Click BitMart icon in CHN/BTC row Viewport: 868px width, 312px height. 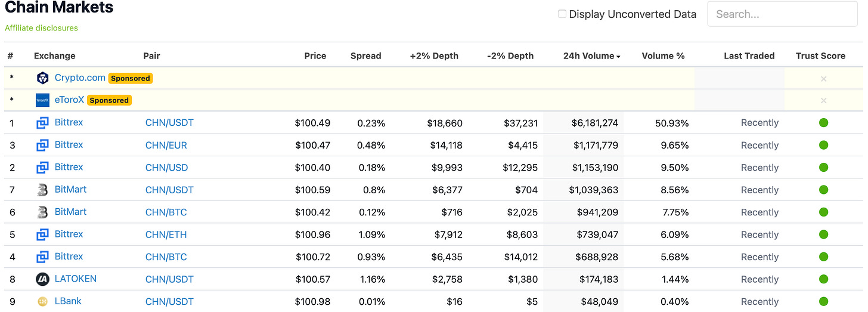coord(42,212)
